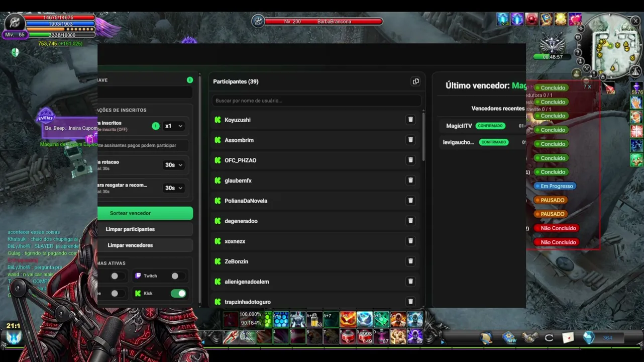Click Limpar vencedores button

[x=145, y=245]
